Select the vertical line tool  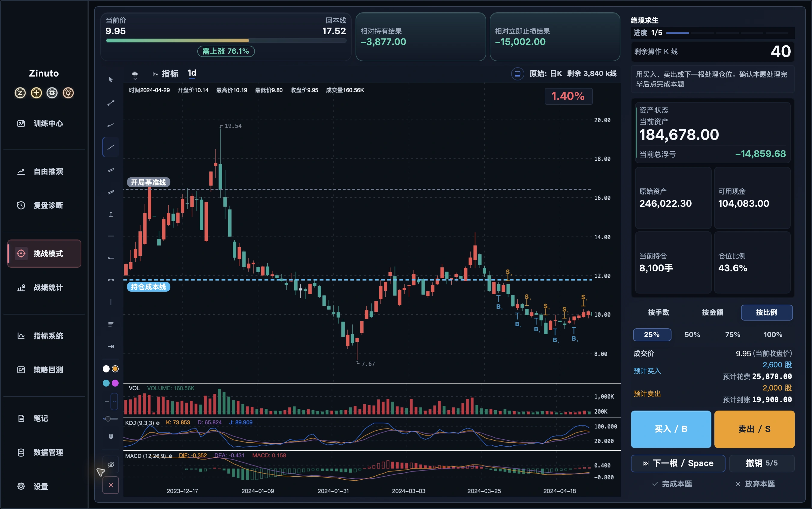click(111, 302)
